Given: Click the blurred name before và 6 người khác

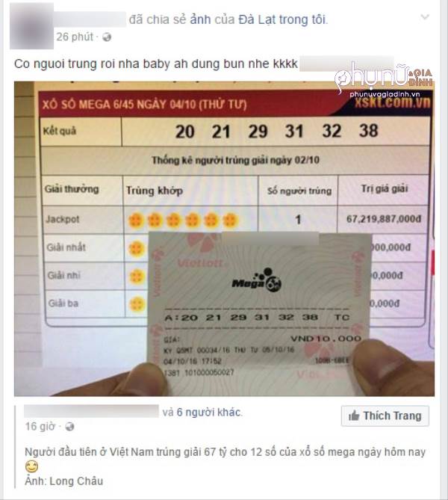Looking at the screenshot, I should [91, 411].
